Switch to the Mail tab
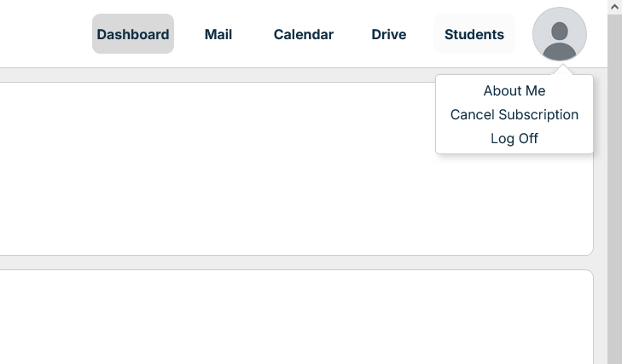This screenshot has width=622, height=364. point(218,34)
